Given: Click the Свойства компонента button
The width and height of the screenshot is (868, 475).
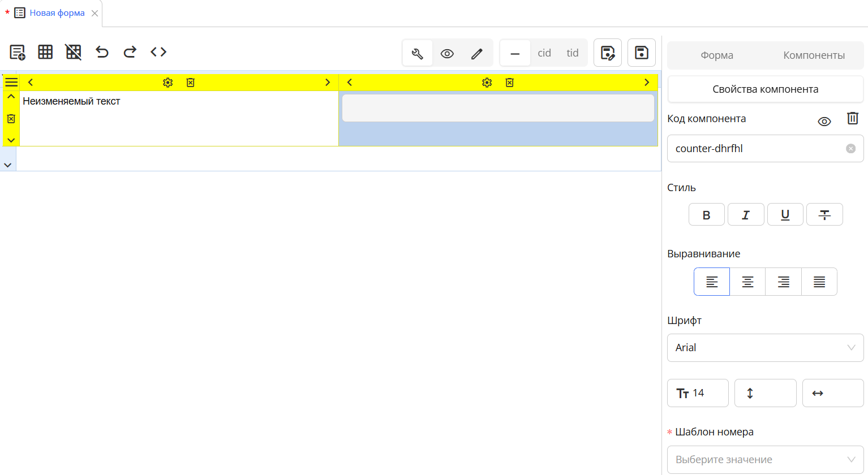Looking at the screenshot, I should coord(765,89).
